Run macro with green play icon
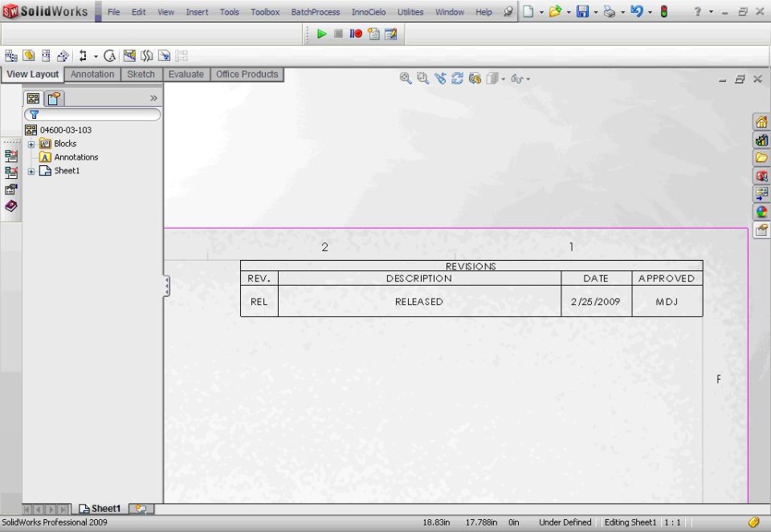This screenshot has height=532, width=771. [321, 34]
